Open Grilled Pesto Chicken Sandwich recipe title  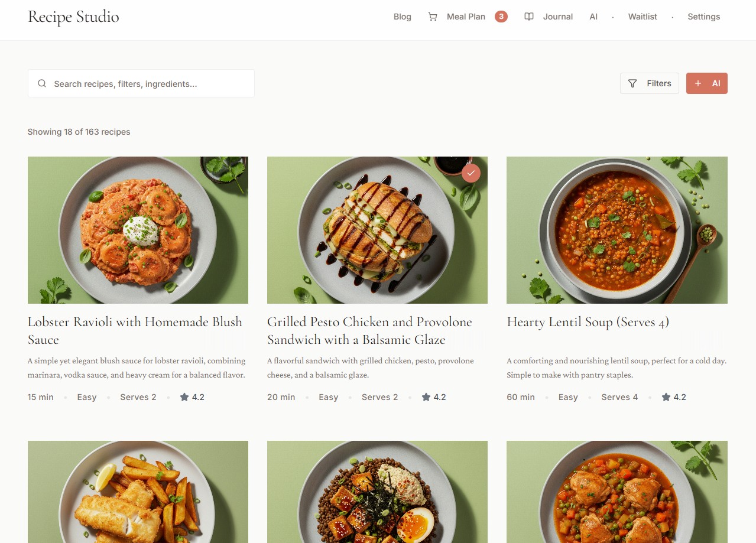[369, 330]
